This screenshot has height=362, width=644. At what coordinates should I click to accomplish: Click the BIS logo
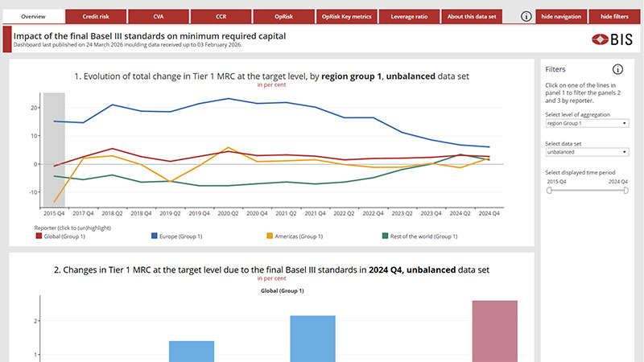tap(612, 39)
